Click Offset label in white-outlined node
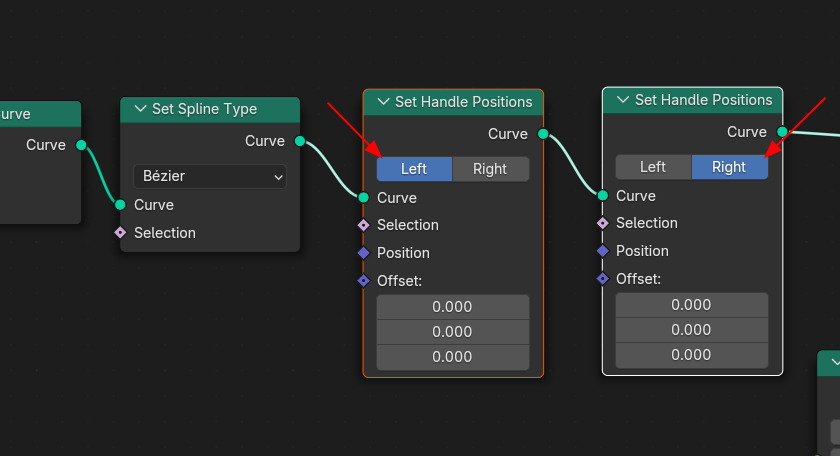Screen dimensions: 840x456 point(639,279)
